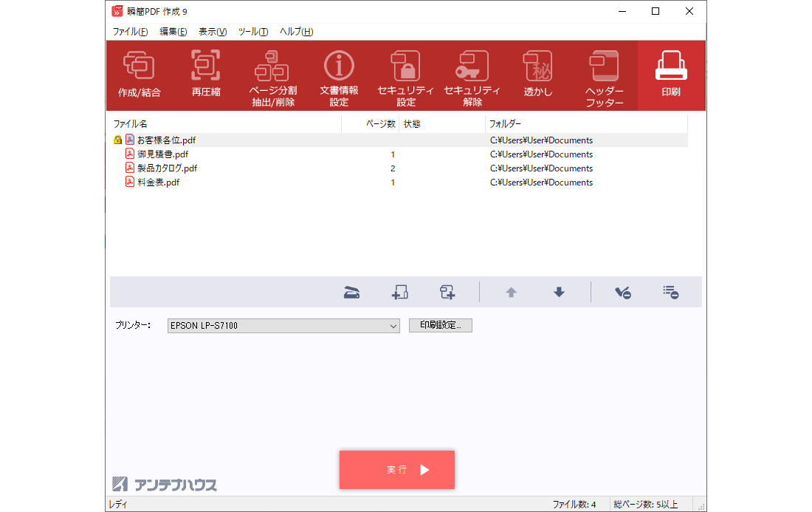
Task: Select the 印刷 print tool
Action: (x=671, y=75)
